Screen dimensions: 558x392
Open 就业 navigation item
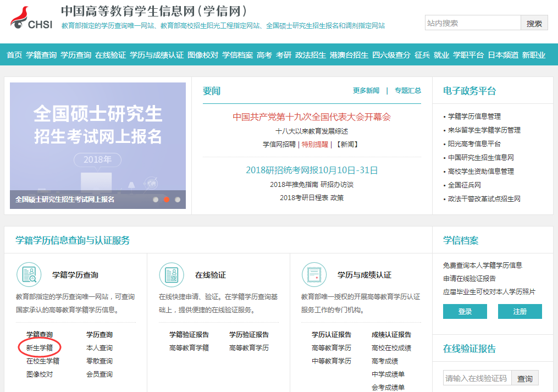[x=441, y=55]
